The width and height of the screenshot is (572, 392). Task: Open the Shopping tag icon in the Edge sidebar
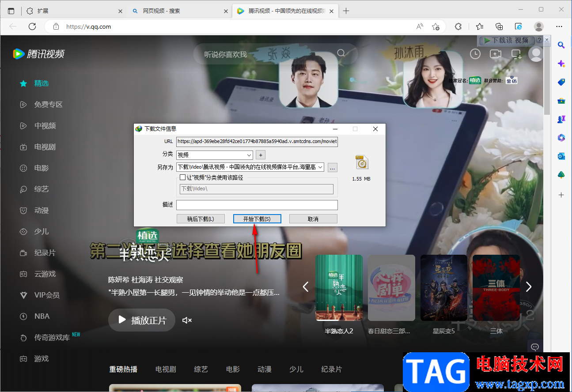tap(561, 82)
